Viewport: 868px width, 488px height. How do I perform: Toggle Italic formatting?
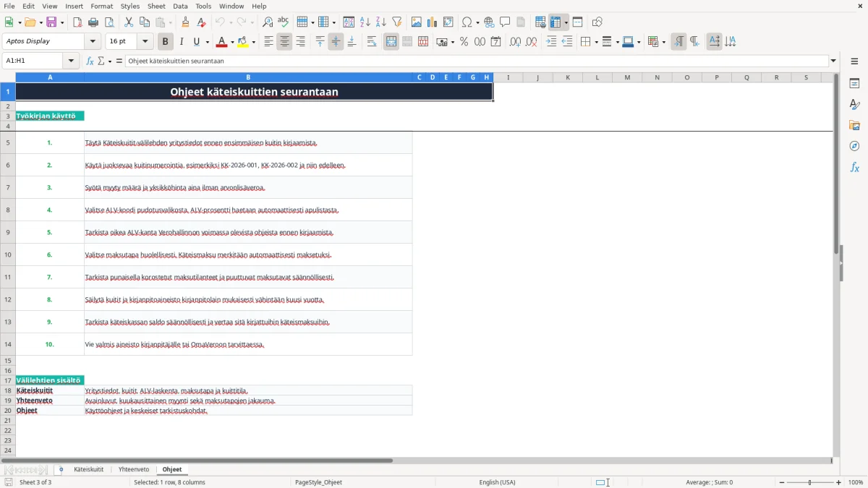click(x=181, y=42)
